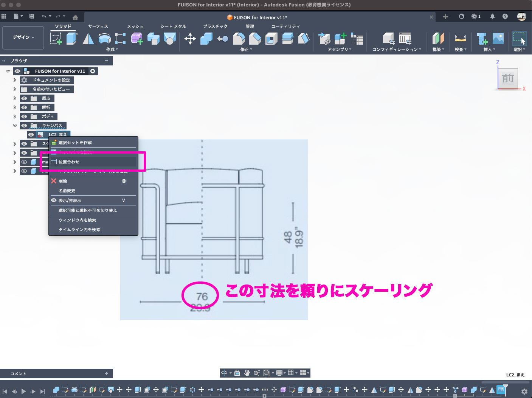Screen dimensions: 532x398
Task: Click 削除 in the context menu
Action: pos(63,181)
